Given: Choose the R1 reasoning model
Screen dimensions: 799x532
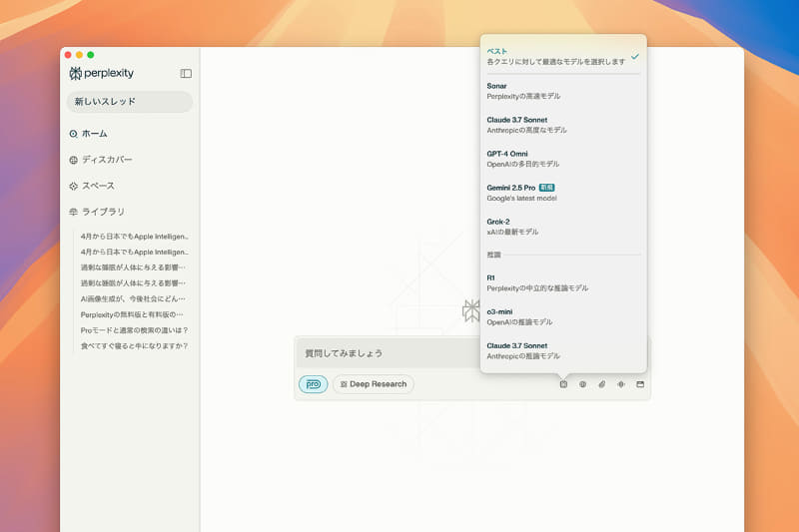Looking at the screenshot, I should pyautogui.click(x=563, y=283).
